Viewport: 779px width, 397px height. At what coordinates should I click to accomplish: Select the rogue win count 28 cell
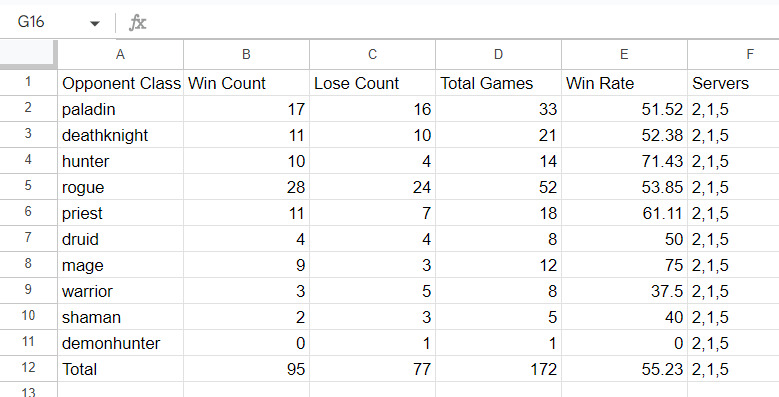[246, 187]
